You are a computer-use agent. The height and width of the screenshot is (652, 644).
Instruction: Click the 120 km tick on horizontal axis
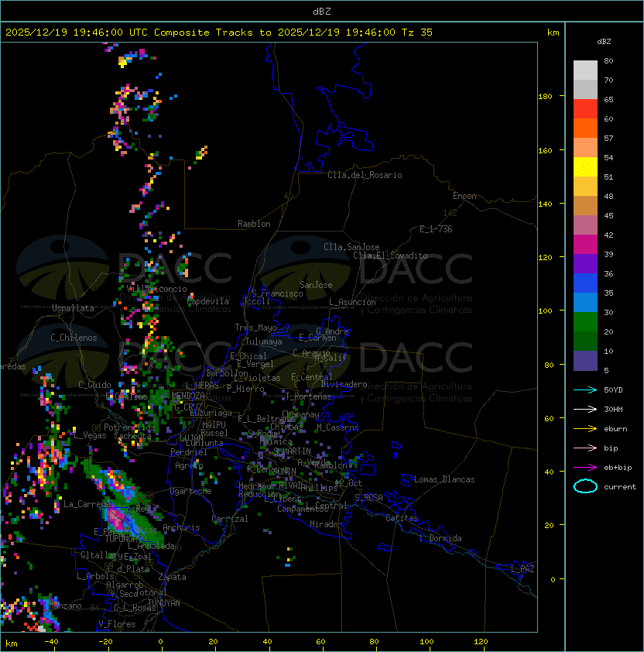coord(481,642)
